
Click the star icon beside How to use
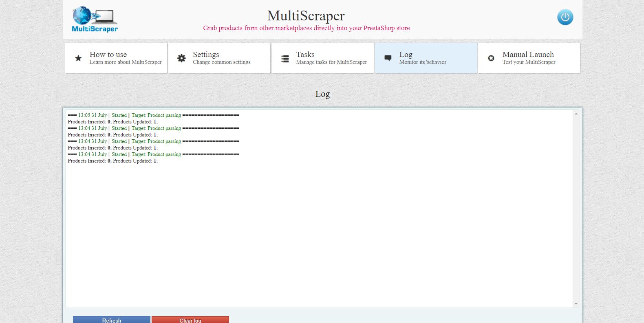point(78,58)
